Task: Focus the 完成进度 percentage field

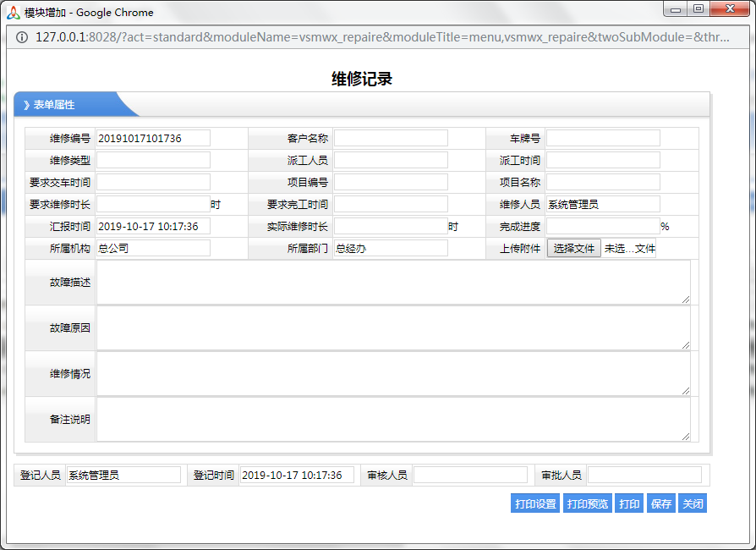Action: 602,227
